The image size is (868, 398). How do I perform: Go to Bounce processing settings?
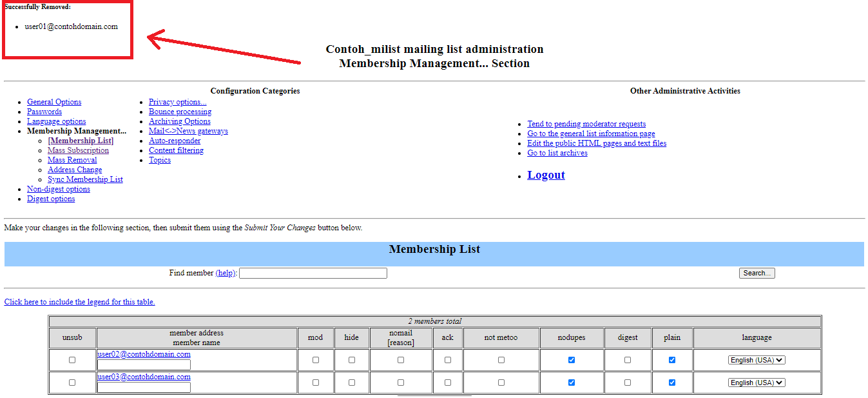tap(180, 111)
